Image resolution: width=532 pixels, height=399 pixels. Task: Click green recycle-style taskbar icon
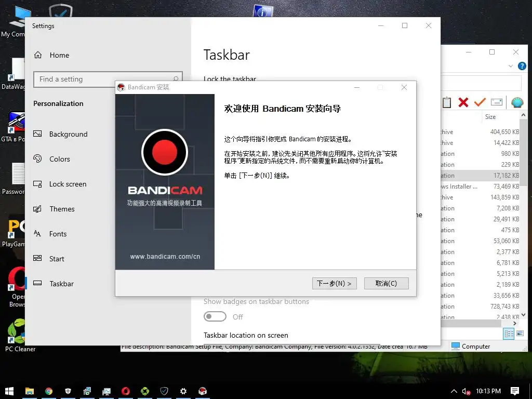coord(145,391)
